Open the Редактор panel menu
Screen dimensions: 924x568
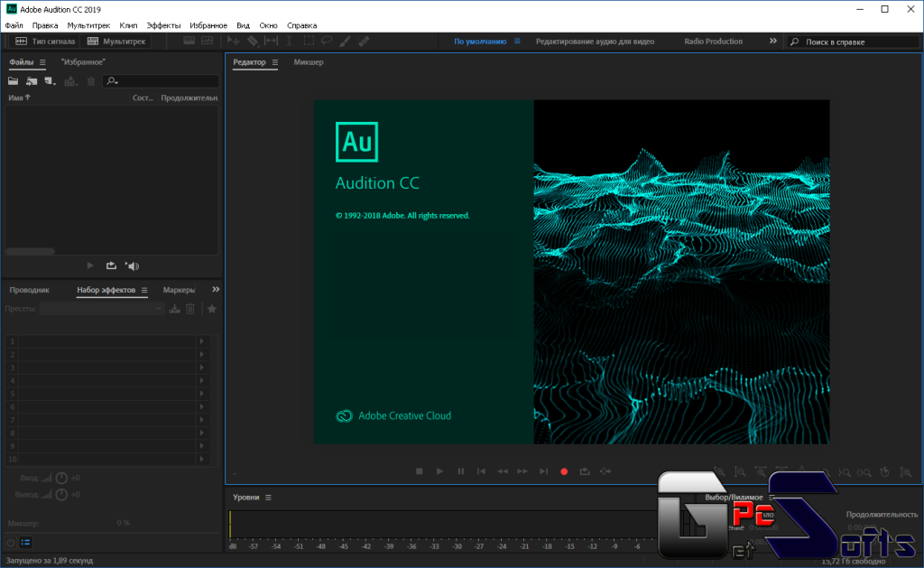(x=274, y=62)
